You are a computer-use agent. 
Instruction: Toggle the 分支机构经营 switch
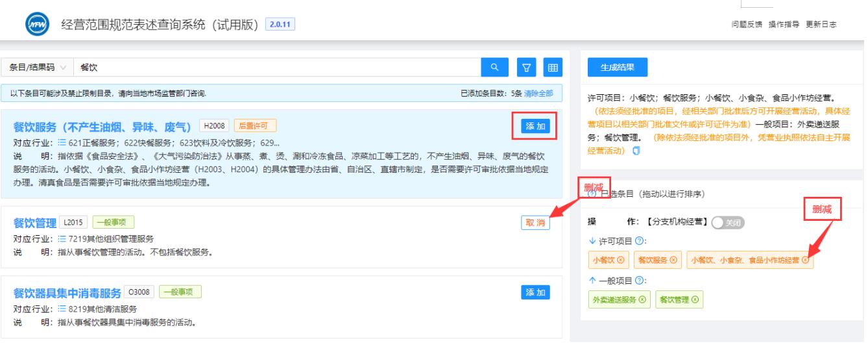pyautogui.click(x=727, y=222)
